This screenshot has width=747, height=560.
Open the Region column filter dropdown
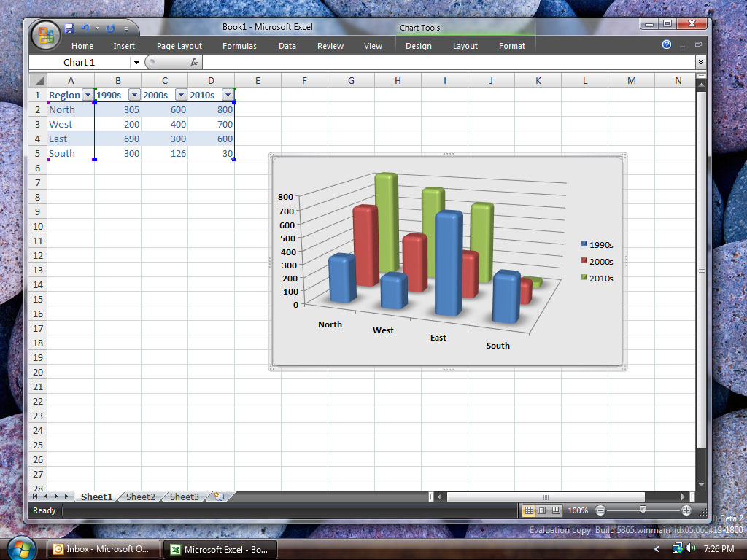pyautogui.click(x=88, y=95)
